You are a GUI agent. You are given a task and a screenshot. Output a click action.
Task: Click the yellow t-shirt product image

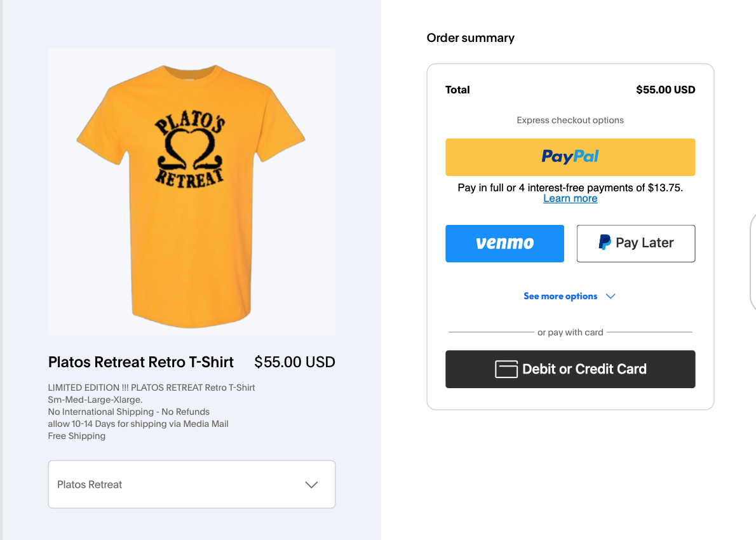tap(191, 192)
